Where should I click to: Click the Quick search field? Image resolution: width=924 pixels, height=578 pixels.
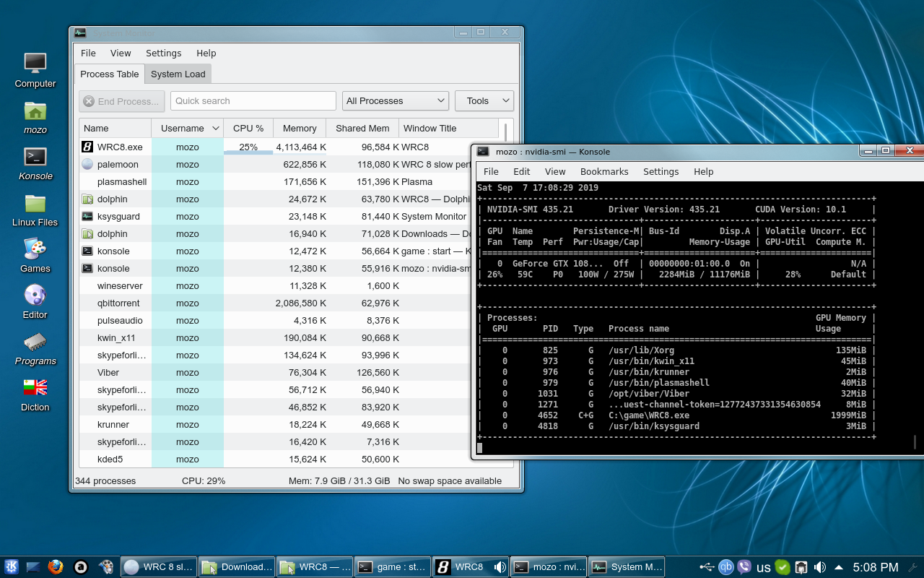point(253,101)
